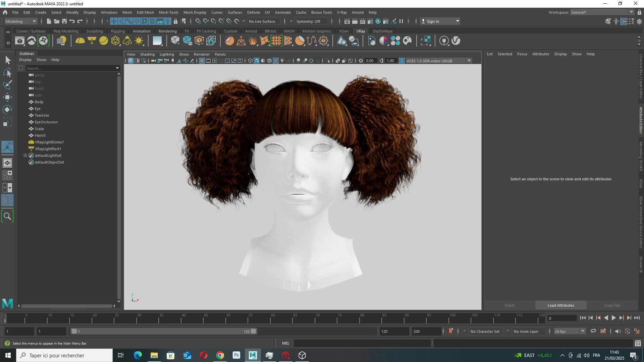644x362 pixels.
Task: Open the Sign In dropdown
Action: point(440,21)
